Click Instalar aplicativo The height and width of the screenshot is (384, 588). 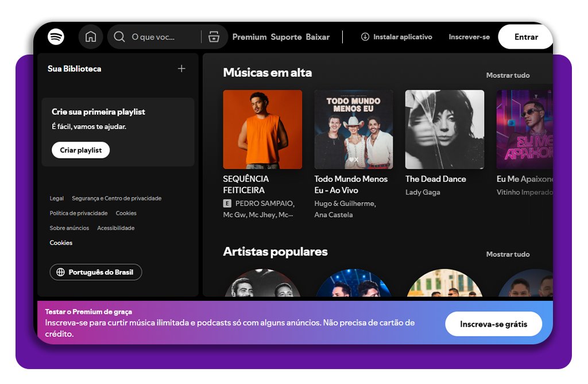click(x=397, y=37)
